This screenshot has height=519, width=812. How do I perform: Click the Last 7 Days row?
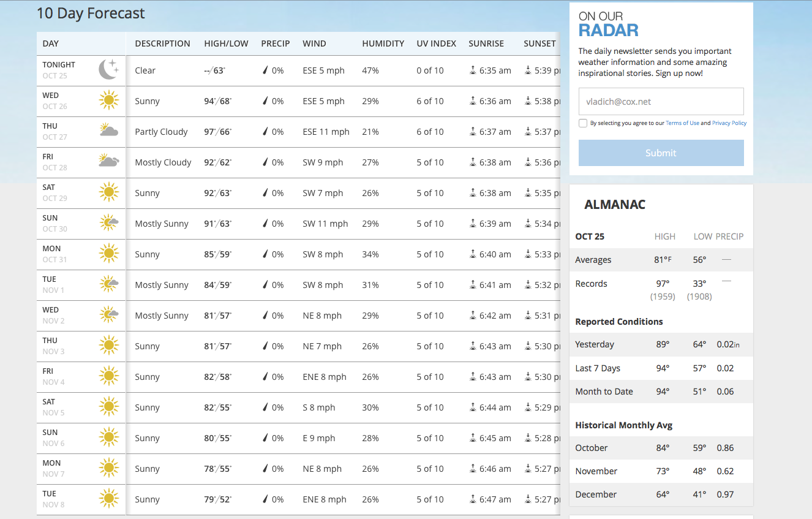click(x=661, y=368)
